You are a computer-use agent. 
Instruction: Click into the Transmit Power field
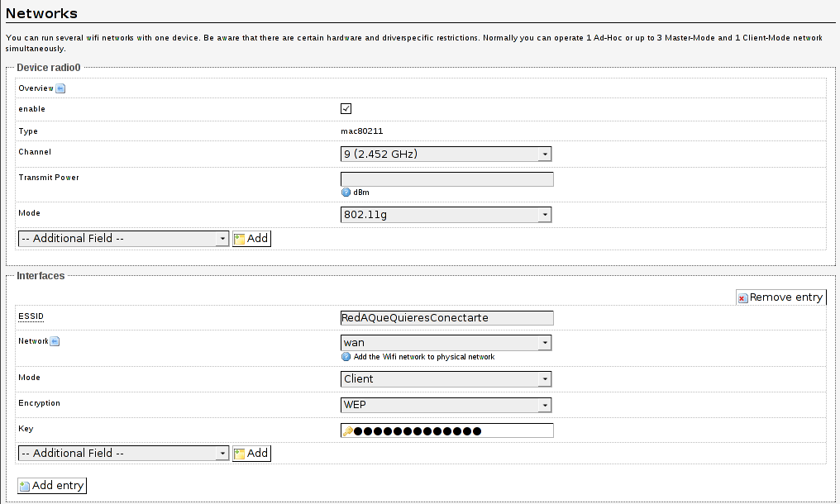(446, 179)
